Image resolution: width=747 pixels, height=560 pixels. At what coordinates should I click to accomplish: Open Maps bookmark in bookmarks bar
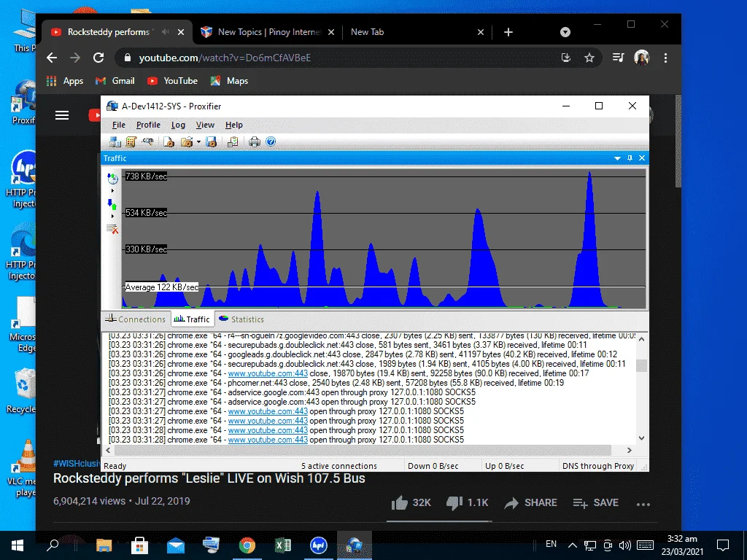tap(229, 81)
